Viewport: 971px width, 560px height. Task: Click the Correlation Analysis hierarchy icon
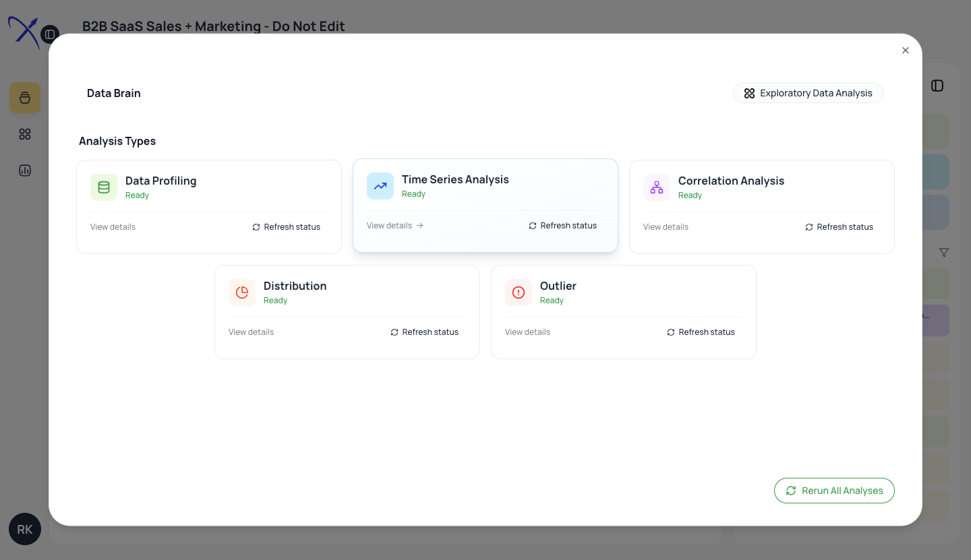[x=657, y=187]
